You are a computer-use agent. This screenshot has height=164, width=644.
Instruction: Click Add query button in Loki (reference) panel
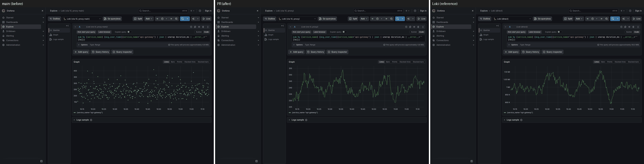point(512,52)
